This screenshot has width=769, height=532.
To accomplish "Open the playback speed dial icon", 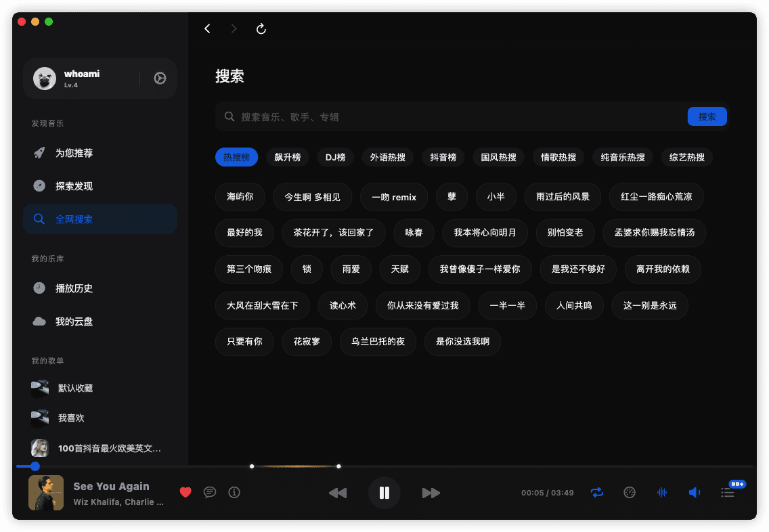I will pos(630,492).
